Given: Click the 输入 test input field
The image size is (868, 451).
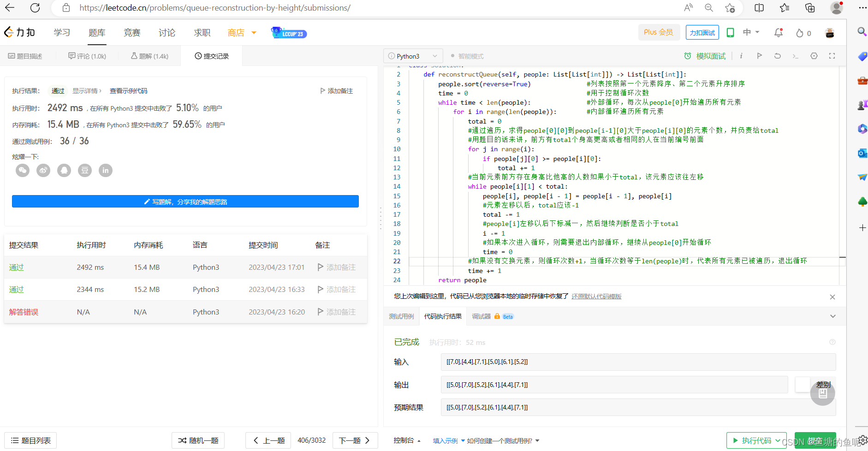Looking at the screenshot, I should tap(638, 362).
